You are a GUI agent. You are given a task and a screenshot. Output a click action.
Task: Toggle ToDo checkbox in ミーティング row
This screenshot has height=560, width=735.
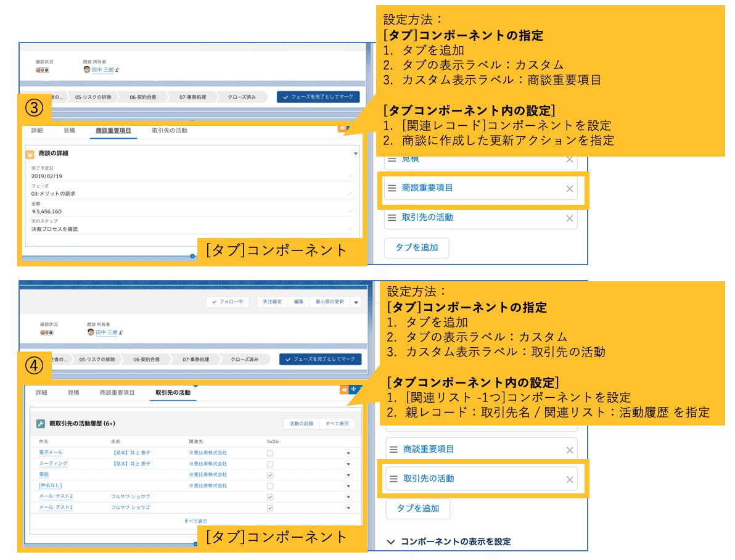(x=270, y=464)
